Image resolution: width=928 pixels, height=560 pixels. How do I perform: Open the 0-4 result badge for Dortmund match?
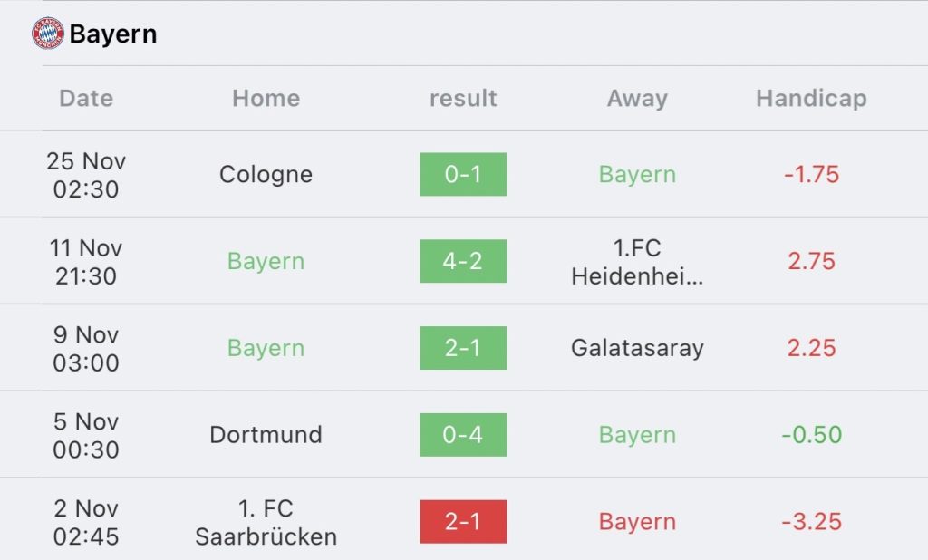pyautogui.click(x=463, y=435)
